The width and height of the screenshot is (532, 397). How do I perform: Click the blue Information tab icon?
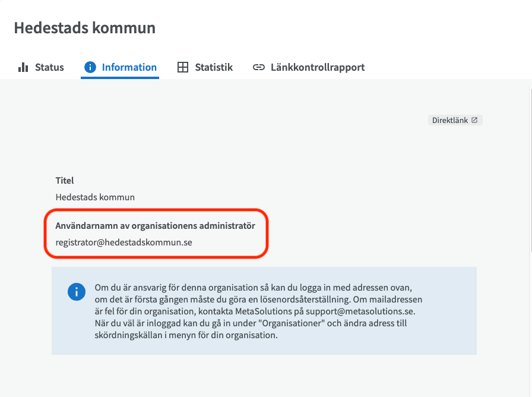pos(90,67)
